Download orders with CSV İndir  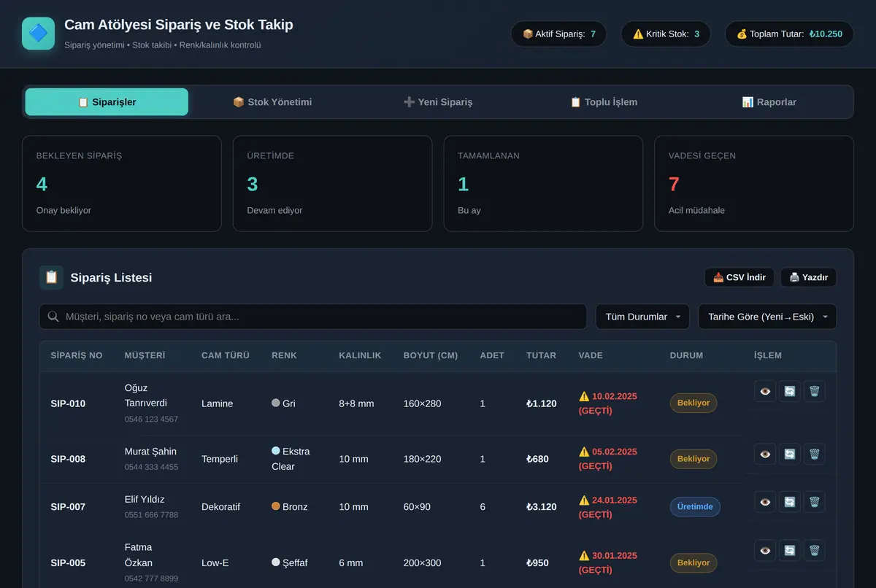coord(739,277)
